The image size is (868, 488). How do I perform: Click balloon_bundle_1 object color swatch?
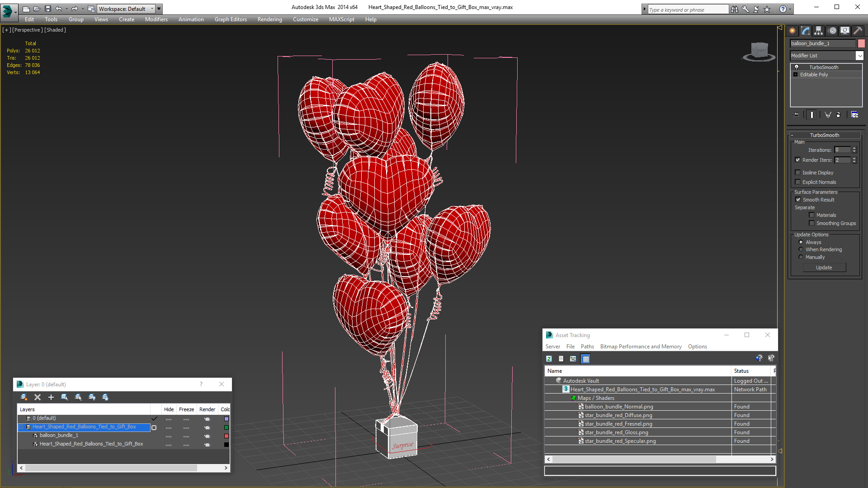point(861,43)
